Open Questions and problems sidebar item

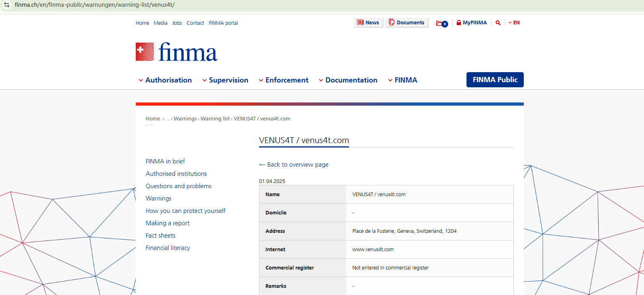pyautogui.click(x=178, y=186)
